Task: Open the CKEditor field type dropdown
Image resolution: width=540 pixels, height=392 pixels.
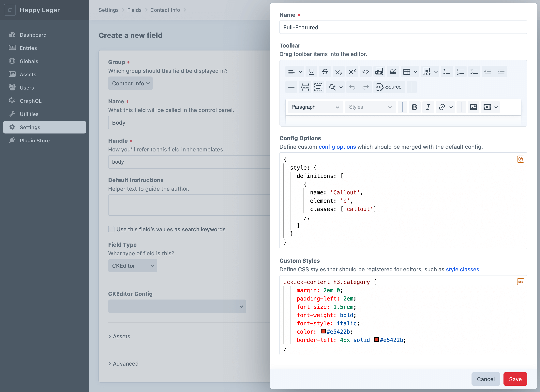Action: 133,266
